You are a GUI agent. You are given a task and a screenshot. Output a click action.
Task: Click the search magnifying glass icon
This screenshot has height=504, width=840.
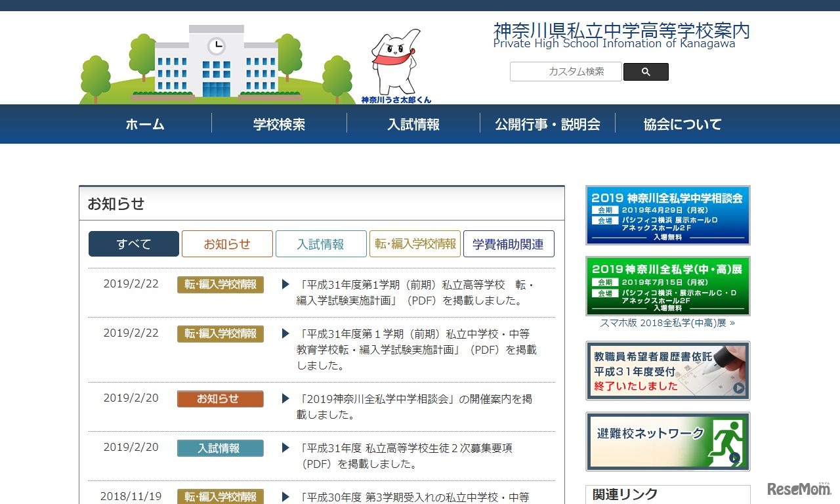tap(646, 72)
